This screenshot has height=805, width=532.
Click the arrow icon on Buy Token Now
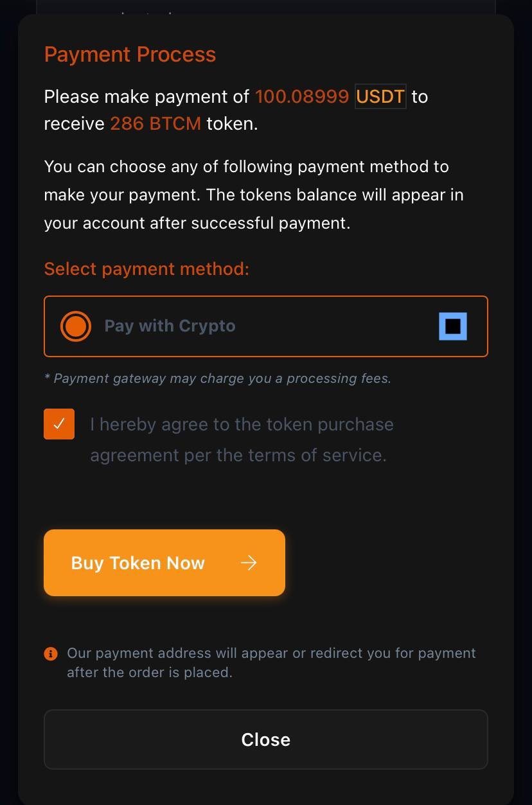click(249, 562)
